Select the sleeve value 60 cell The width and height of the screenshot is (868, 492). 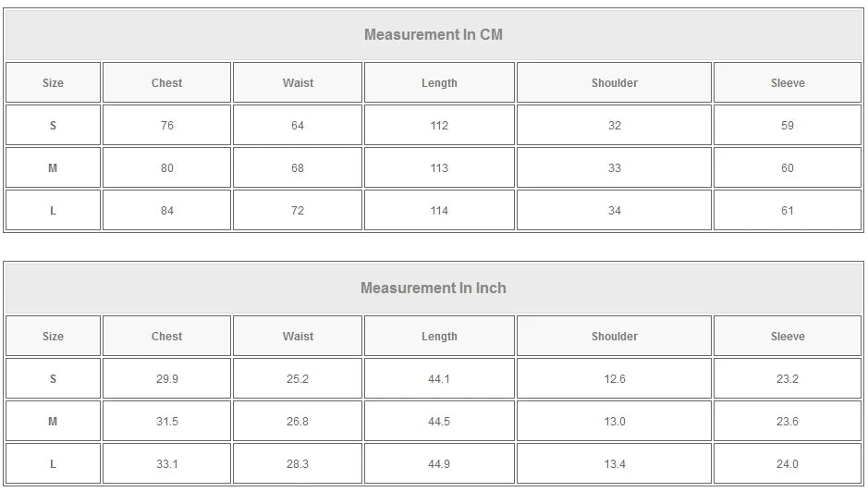coord(788,168)
